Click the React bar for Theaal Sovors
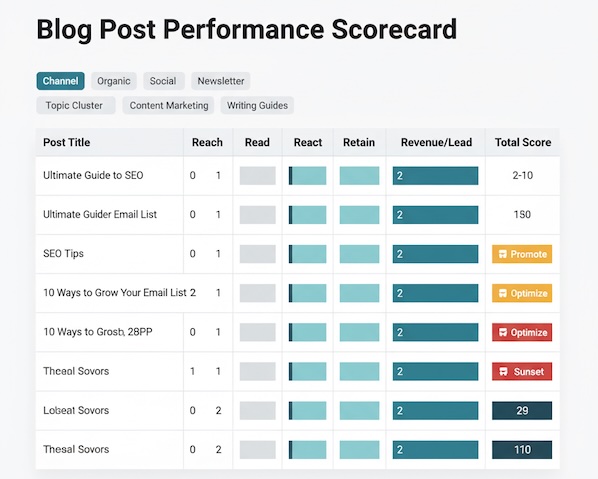The width and height of the screenshot is (598, 479). pyautogui.click(x=307, y=371)
